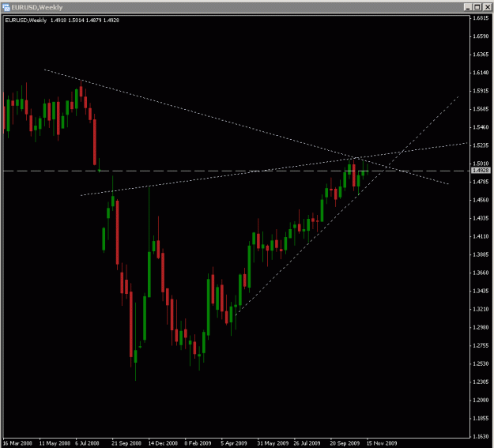Click the 1.6590 price scale label

[x=481, y=36]
